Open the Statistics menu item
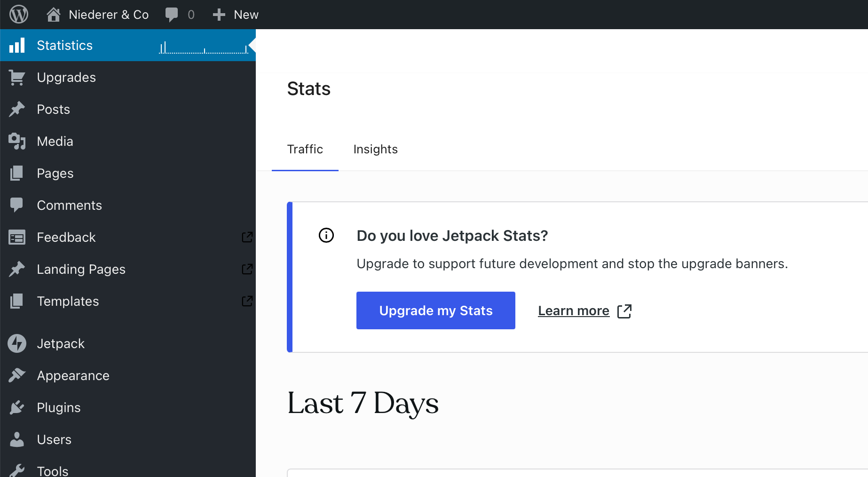This screenshot has height=477, width=868. (x=65, y=45)
